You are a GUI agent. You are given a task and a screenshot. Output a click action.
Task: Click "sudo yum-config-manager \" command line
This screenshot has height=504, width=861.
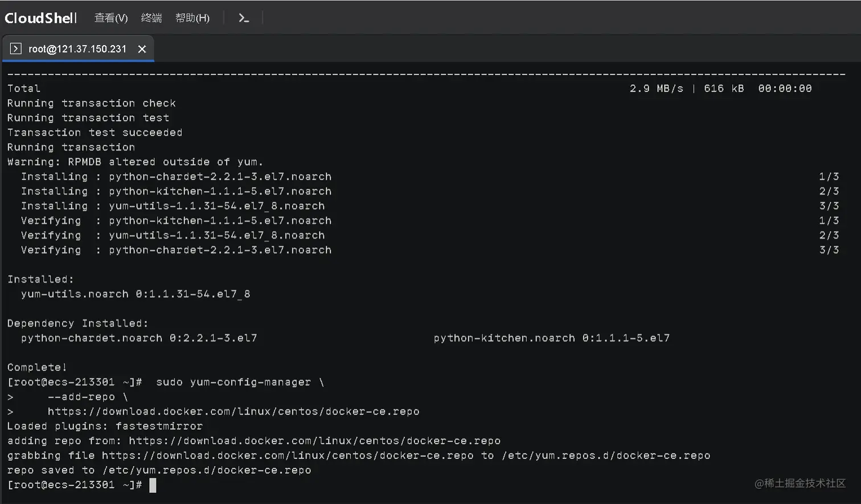point(240,382)
